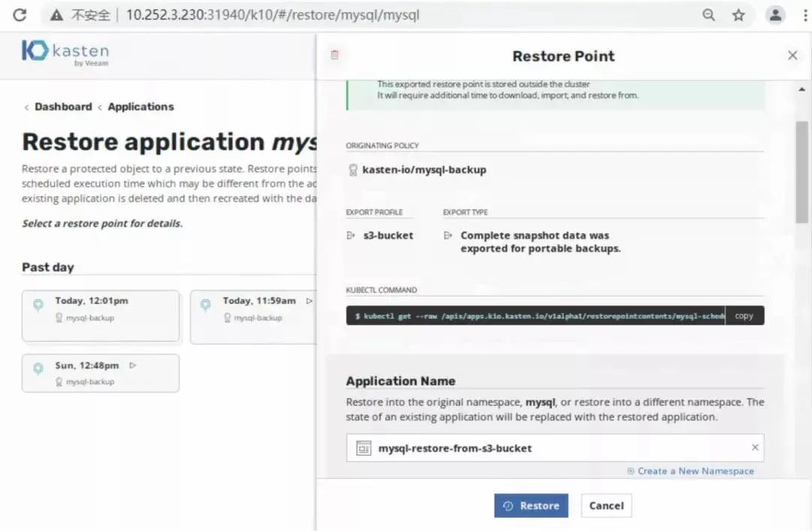Click policy badge icon on Sun 12:48pm card
Screen dimensions: 812x532
pyautogui.click(x=59, y=382)
